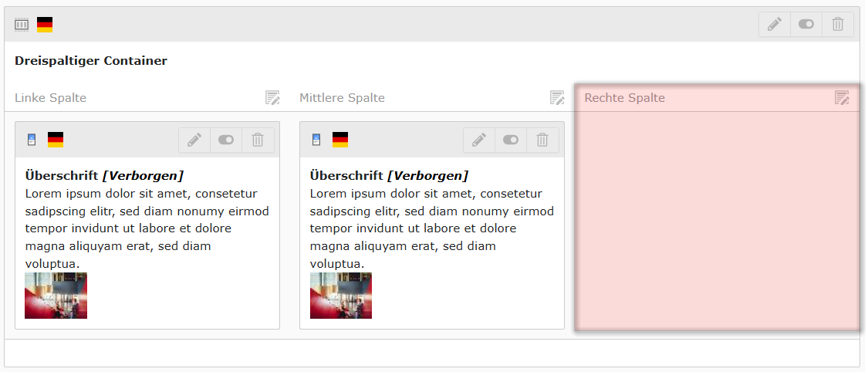Screen dimensions: 868x372
Task: Toggle visibility of the middle column element
Action: (511, 140)
